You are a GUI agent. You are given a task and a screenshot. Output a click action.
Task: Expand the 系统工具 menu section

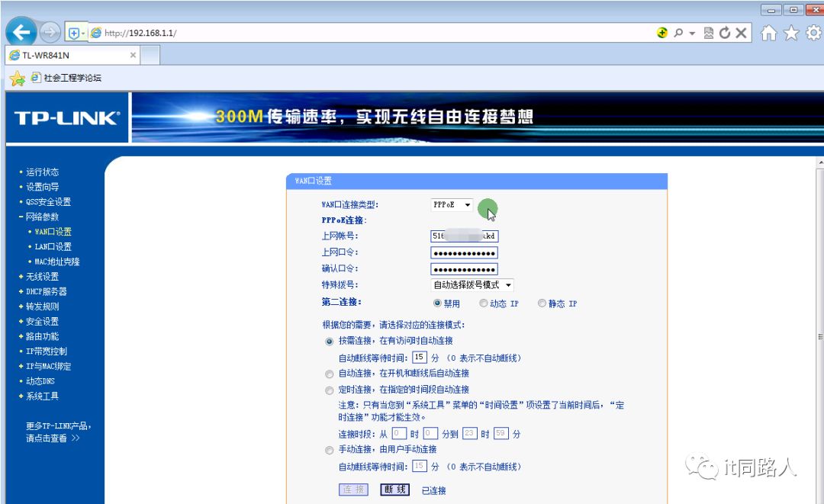(x=42, y=396)
